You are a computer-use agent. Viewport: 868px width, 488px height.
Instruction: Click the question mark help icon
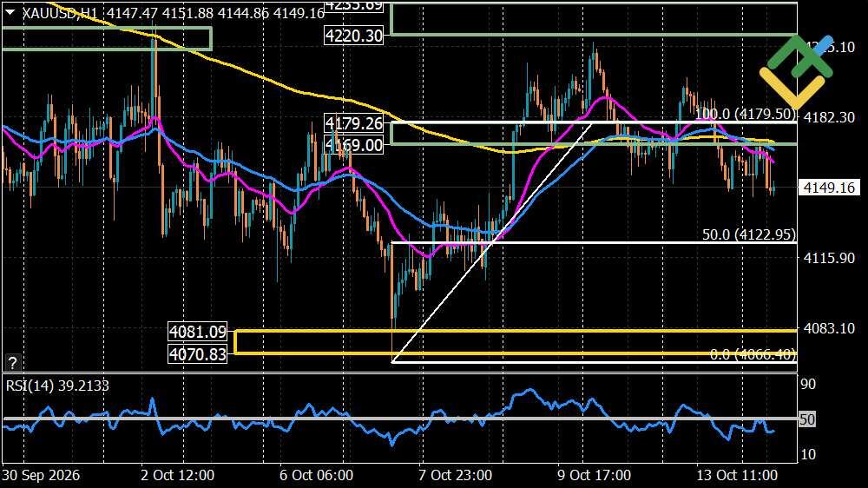(12, 363)
